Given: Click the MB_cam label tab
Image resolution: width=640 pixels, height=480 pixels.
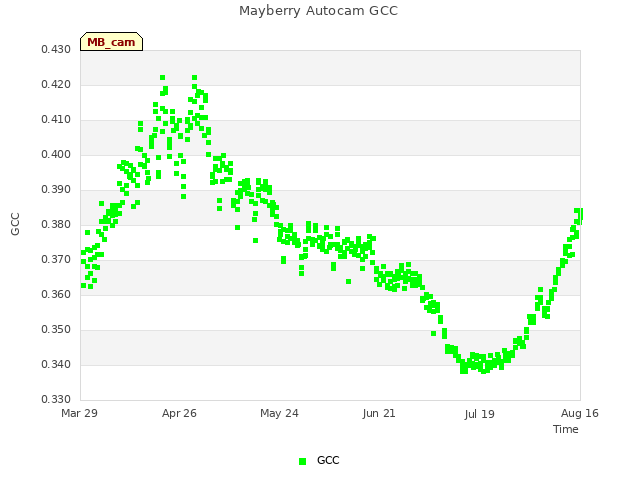Looking at the screenshot, I should coord(111,42).
